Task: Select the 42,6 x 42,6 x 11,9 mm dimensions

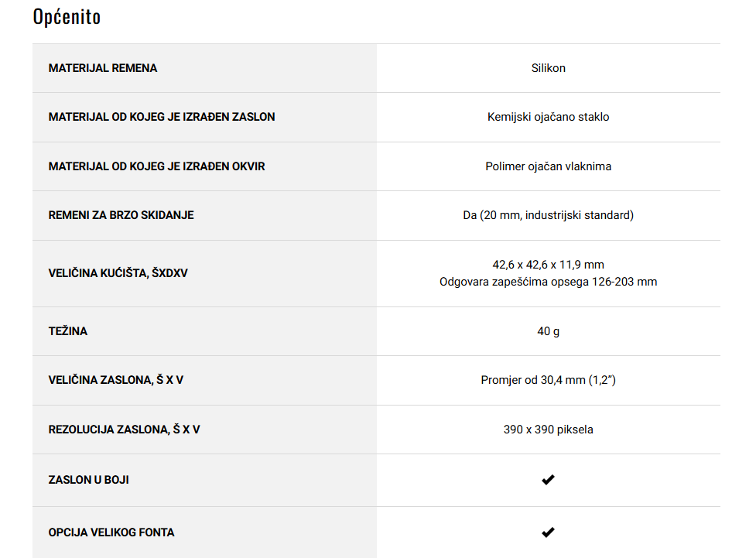Action: click(548, 265)
